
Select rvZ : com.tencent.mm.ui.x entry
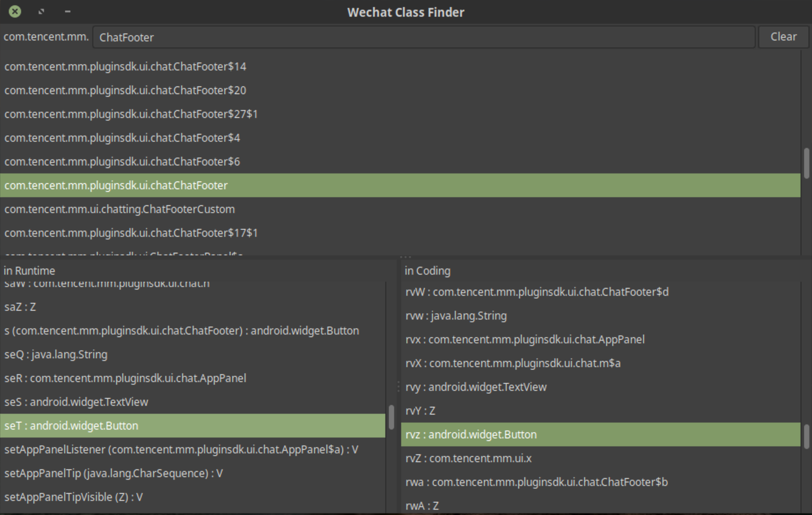(x=468, y=458)
